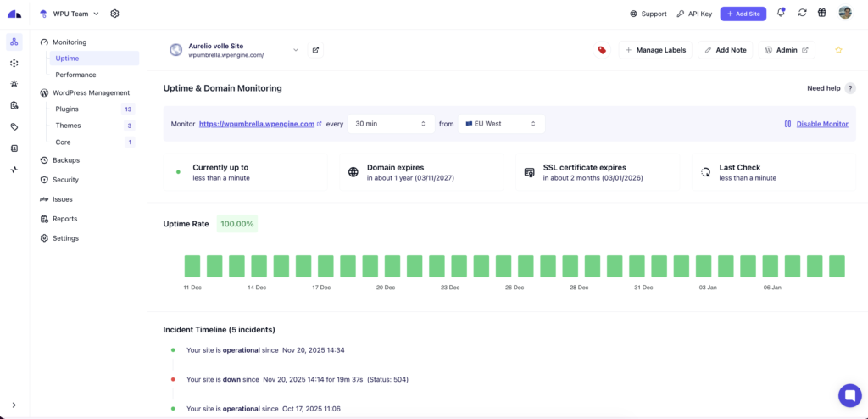Image resolution: width=868 pixels, height=419 pixels.
Task: Mark site as favorite with star
Action: tap(838, 50)
